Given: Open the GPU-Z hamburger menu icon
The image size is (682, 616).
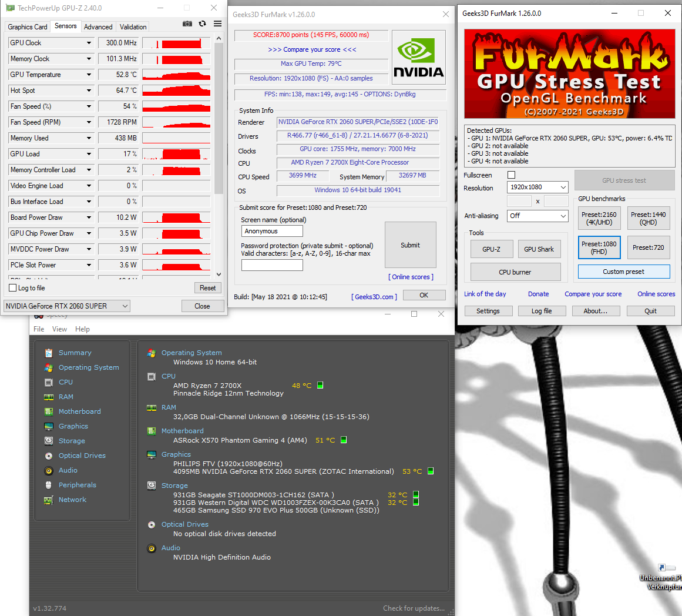Looking at the screenshot, I should point(217,24).
